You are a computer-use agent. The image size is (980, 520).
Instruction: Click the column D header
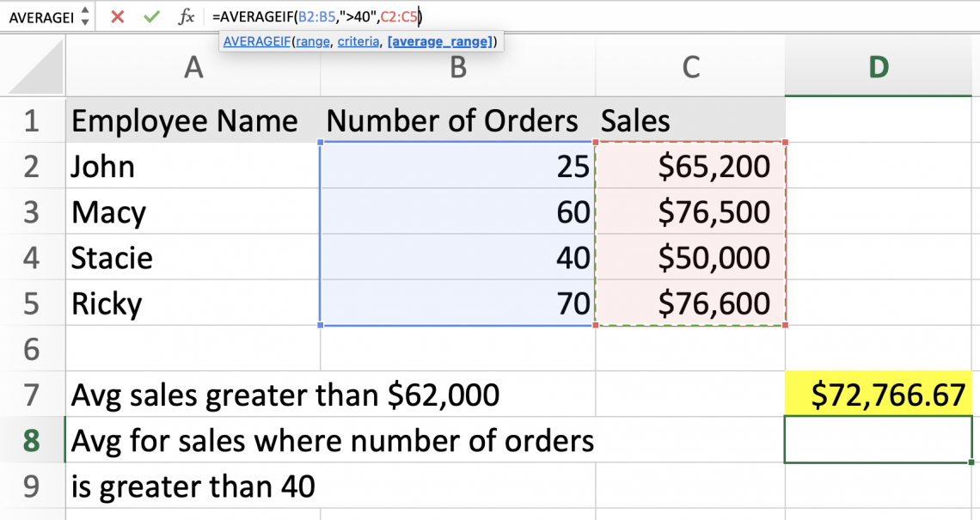point(879,64)
